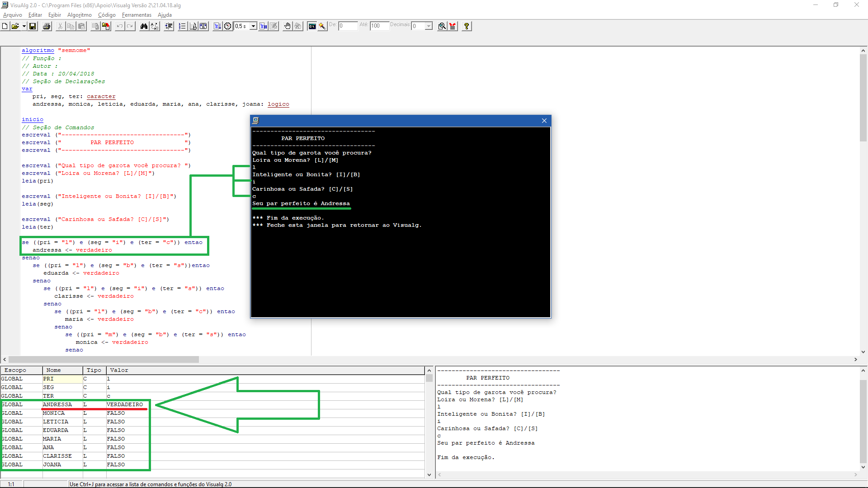Viewport: 868px width, 488px height.
Task: Run step by step with the stepping icon
Action: pos(263,26)
